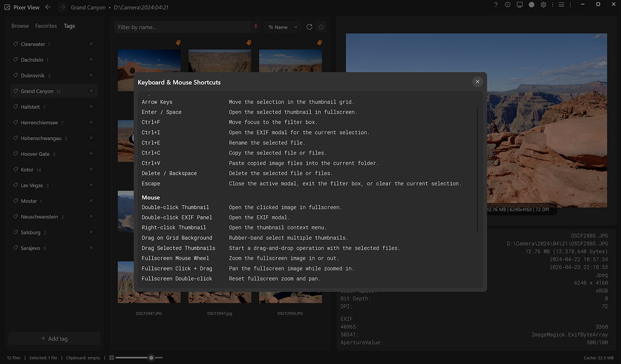The image size is (621, 364).
Task: Open the hamburger menu in the title bar
Action: point(561,6)
